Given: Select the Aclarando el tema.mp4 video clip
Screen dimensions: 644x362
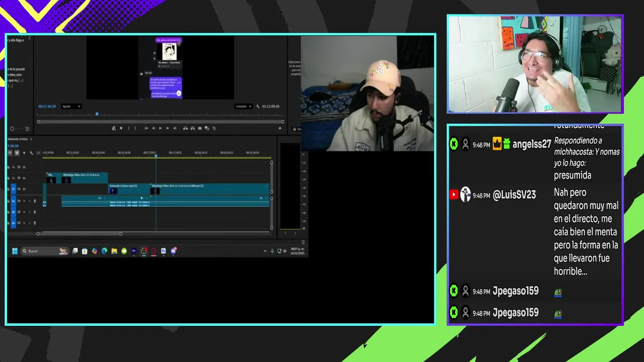Looking at the screenshot, I should coord(129,189).
